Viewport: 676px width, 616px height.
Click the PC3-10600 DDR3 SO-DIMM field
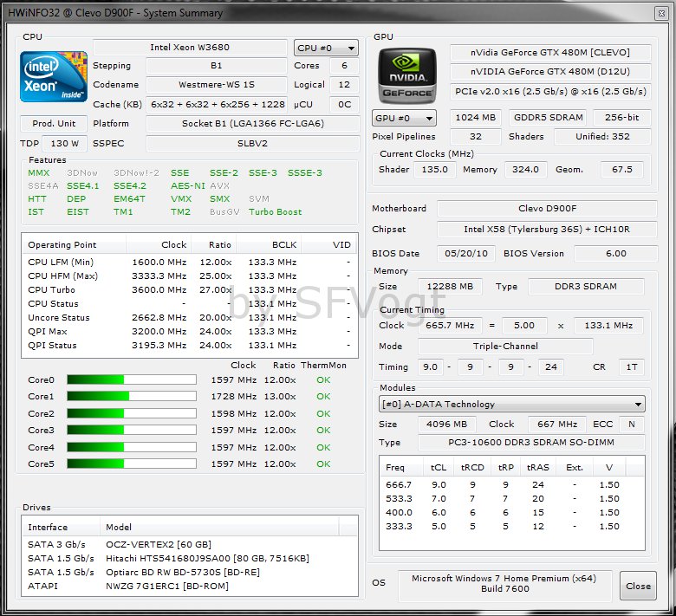[x=531, y=442]
